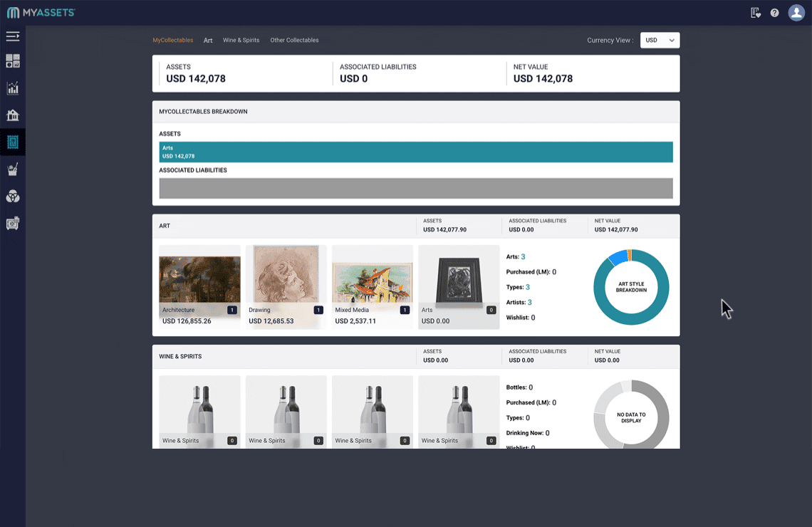
Task: Click the USD 12,685.53 Drawing value
Action: point(271,321)
